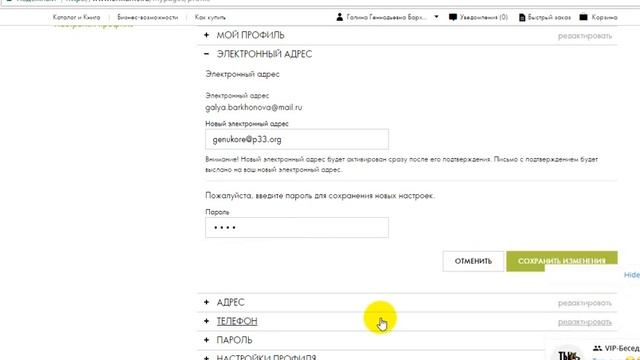Open the Как купить menu item
Screen dimensions: 640x360
click(210, 17)
